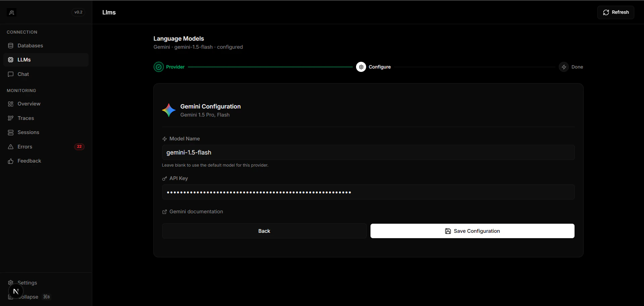
Task: Click the Refresh button
Action: point(615,12)
